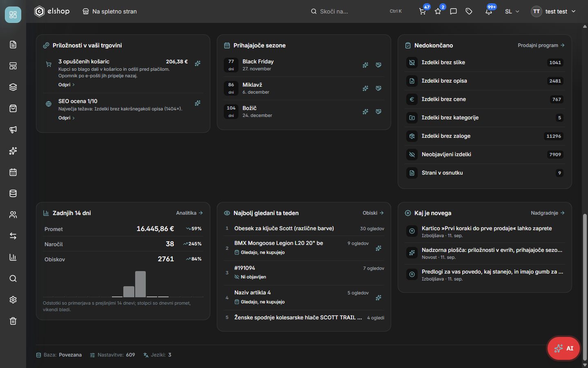
Task: Click the rightmost icon in the Božič row
Action: pyautogui.click(x=379, y=112)
